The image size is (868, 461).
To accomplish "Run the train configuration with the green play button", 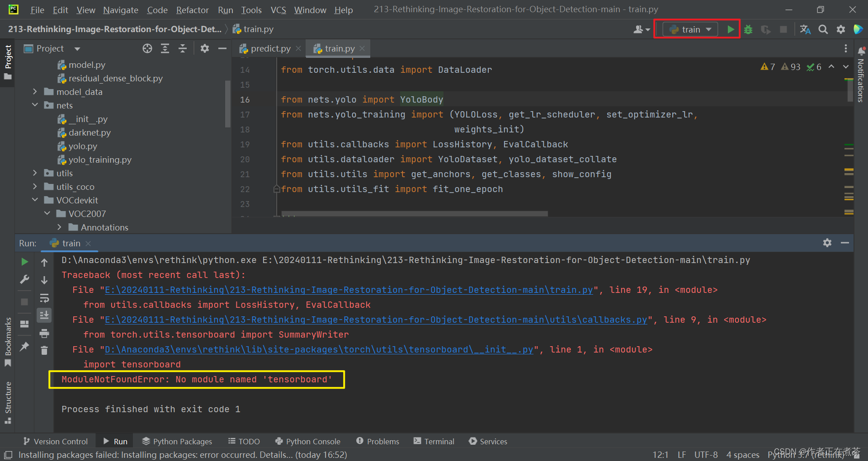I will coord(731,29).
